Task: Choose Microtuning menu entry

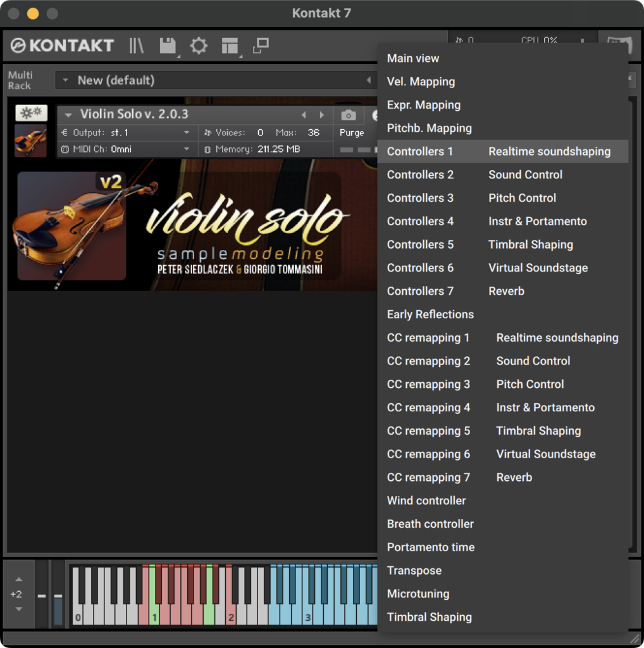Action: tap(503, 594)
